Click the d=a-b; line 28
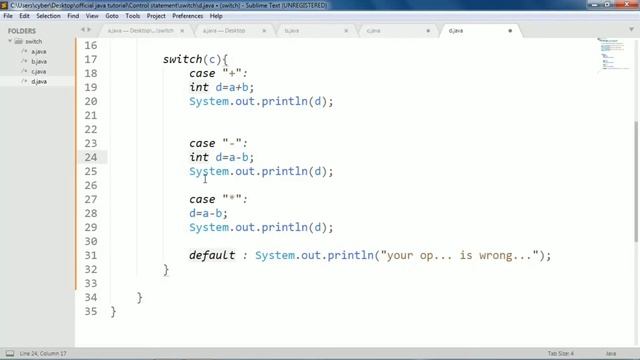The image size is (640, 360). pos(208,213)
